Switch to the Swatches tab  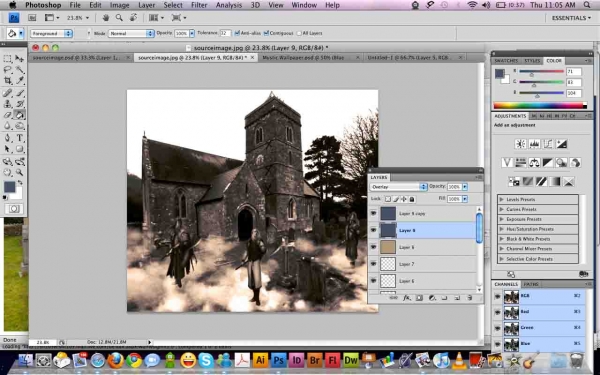pos(506,60)
